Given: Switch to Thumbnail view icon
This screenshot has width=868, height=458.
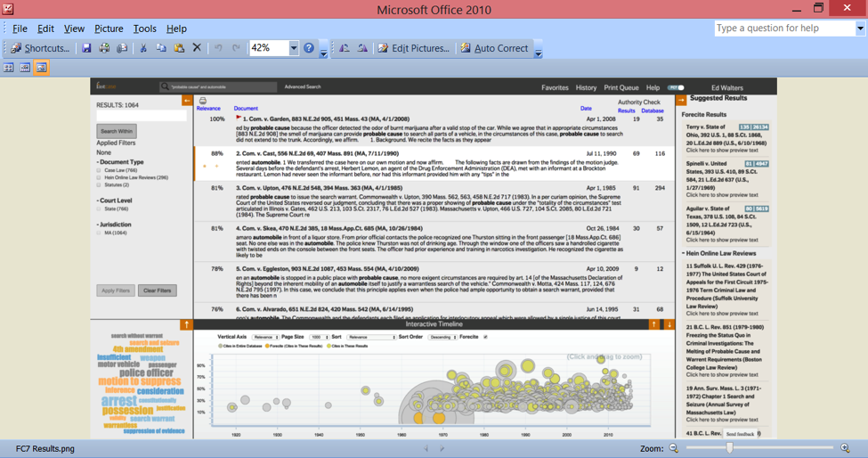Looking at the screenshot, I should pyautogui.click(x=8, y=68).
